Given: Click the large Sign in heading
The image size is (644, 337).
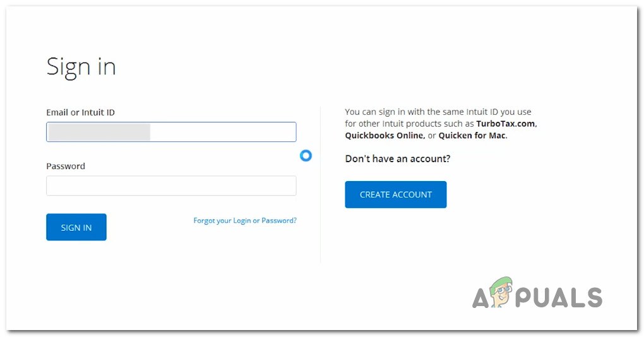Looking at the screenshot, I should 81,66.
